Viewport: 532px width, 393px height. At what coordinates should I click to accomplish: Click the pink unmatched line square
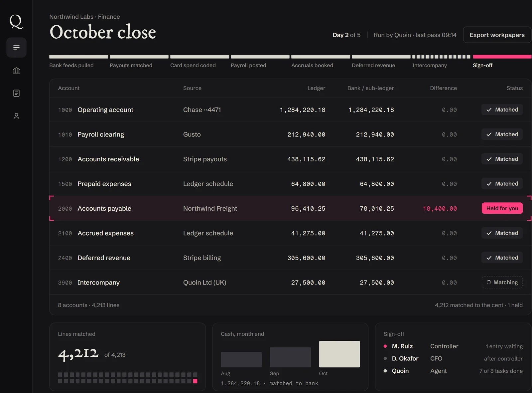pyautogui.click(x=195, y=381)
